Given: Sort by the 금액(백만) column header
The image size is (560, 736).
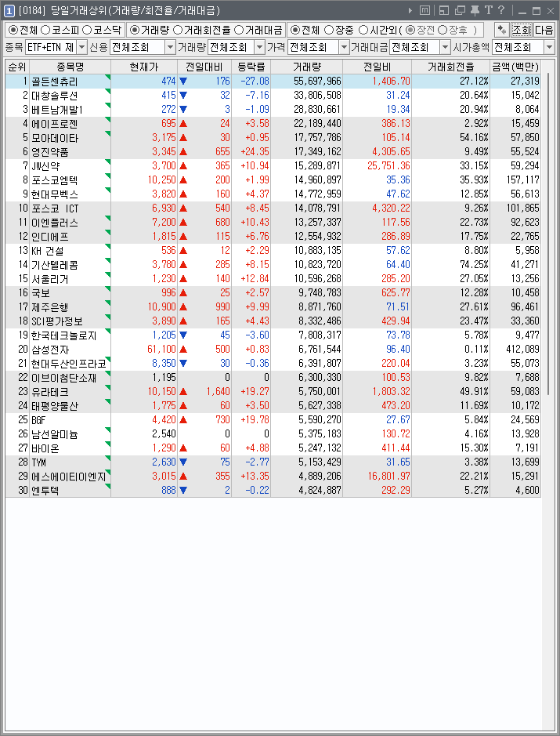Looking at the screenshot, I should [x=515, y=67].
